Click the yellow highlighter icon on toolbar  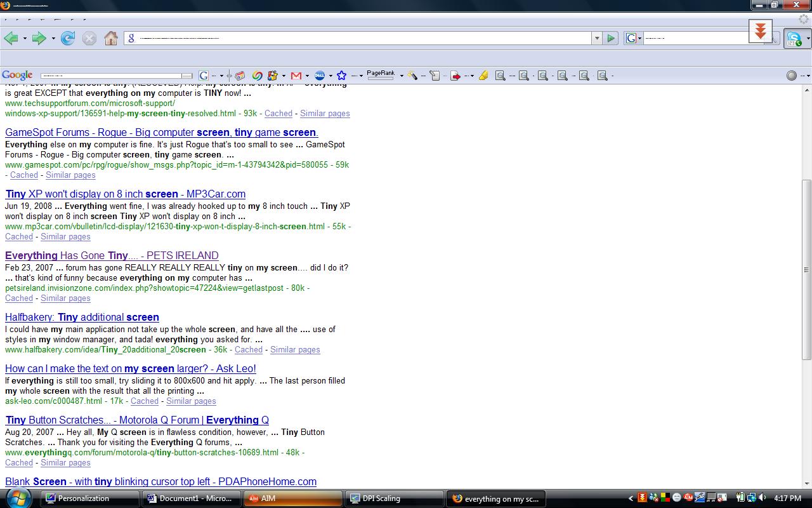(483, 76)
